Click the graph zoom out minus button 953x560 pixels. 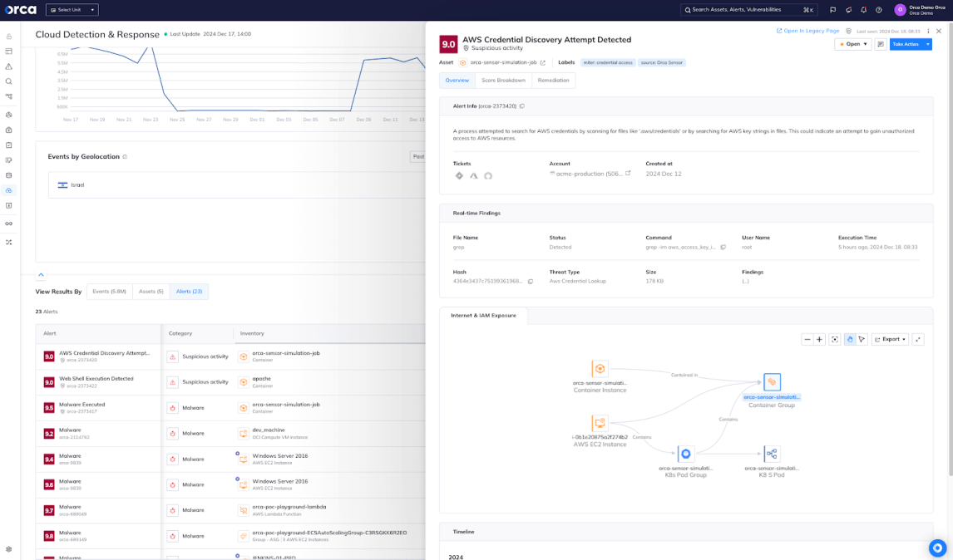pyautogui.click(x=807, y=339)
